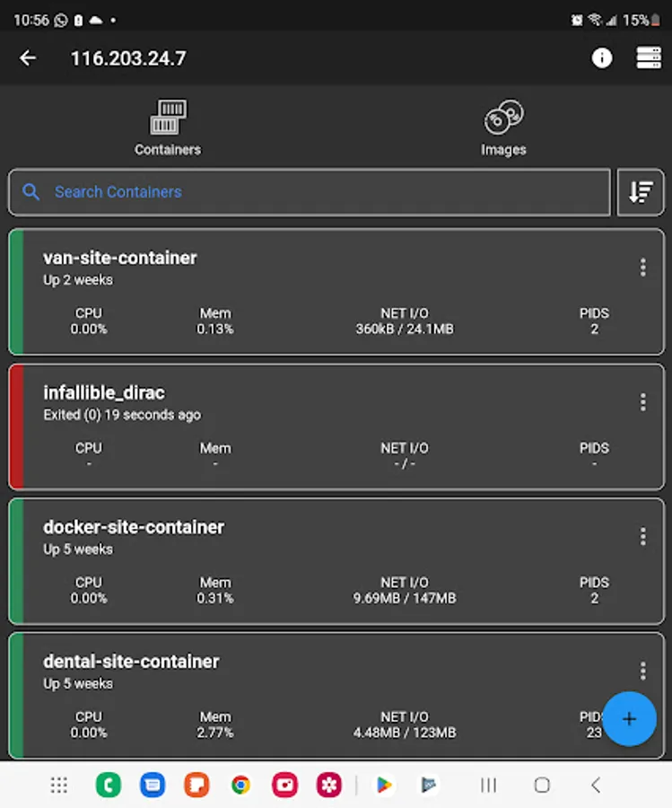
Task: Open the server info icon
Action: [602, 58]
